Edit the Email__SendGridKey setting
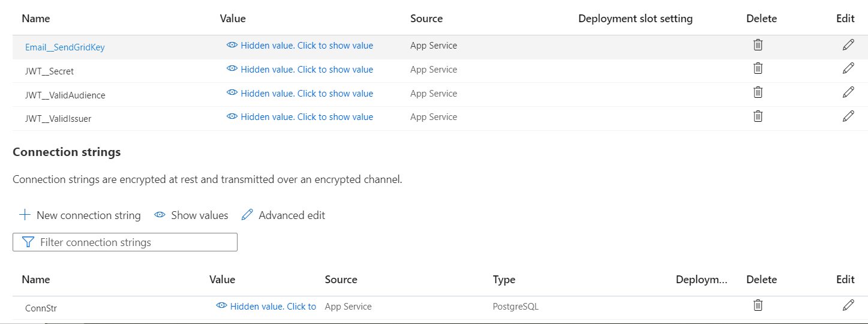The height and width of the screenshot is (324, 868). 848,45
